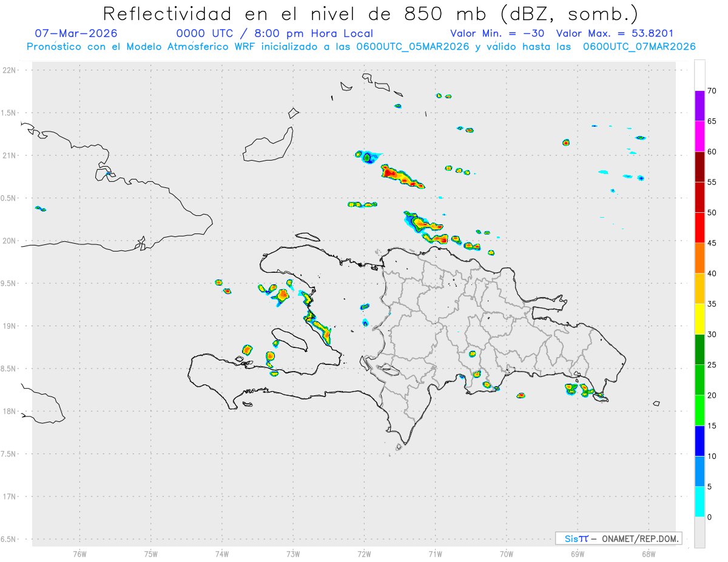Click the purple 65–70 dBZ color swatch
This screenshot has height=562, width=728.
pos(699,106)
